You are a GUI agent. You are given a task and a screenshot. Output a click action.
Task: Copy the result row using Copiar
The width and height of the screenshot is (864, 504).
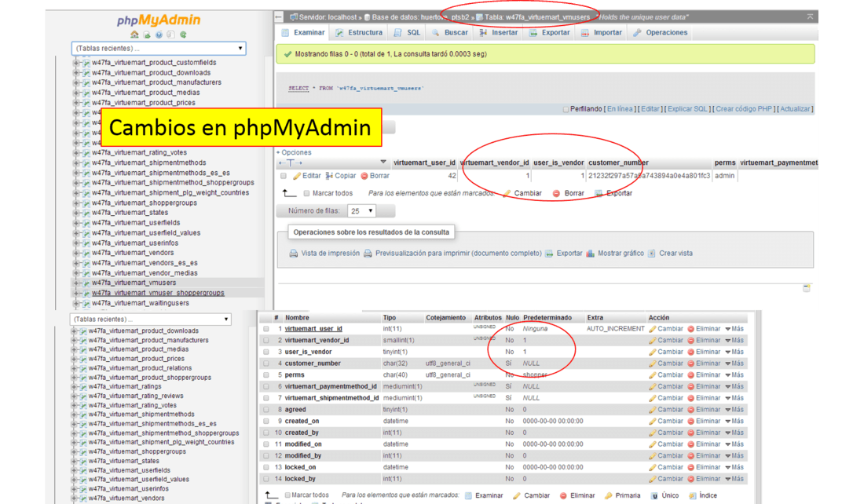(341, 176)
